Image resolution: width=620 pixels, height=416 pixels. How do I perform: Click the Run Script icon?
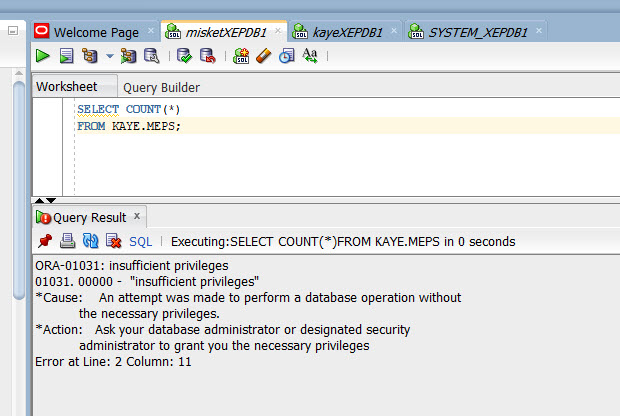point(66,56)
